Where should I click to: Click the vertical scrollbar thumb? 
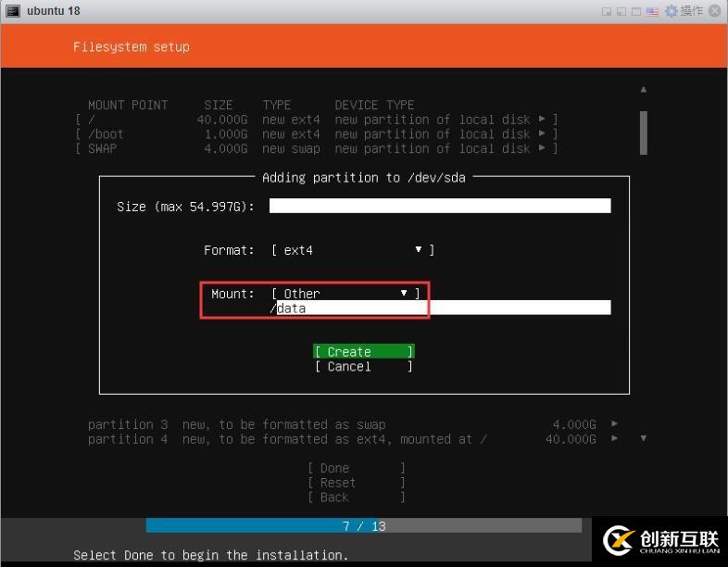[x=644, y=132]
